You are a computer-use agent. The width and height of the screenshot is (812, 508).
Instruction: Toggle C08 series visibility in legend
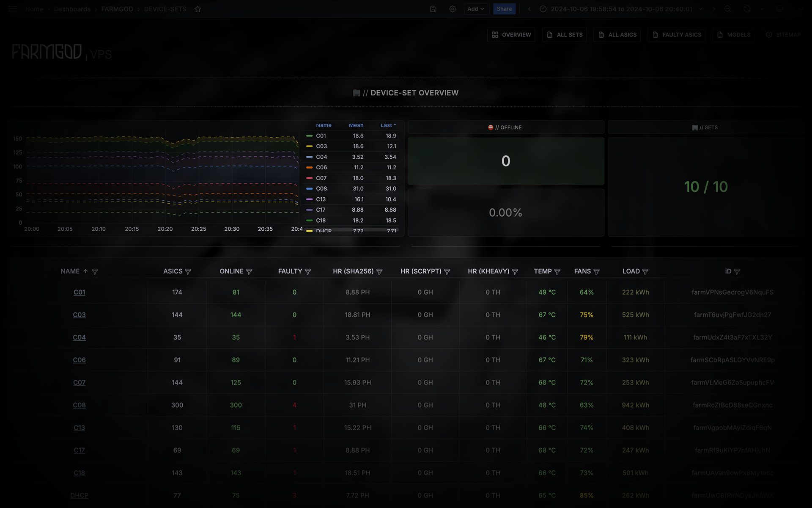pyautogui.click(x=321, y=189)
